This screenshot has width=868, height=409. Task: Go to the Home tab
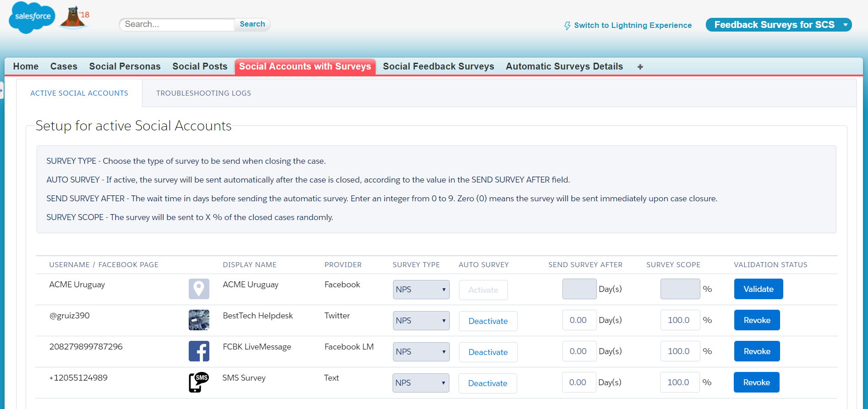tap(26, 66)
